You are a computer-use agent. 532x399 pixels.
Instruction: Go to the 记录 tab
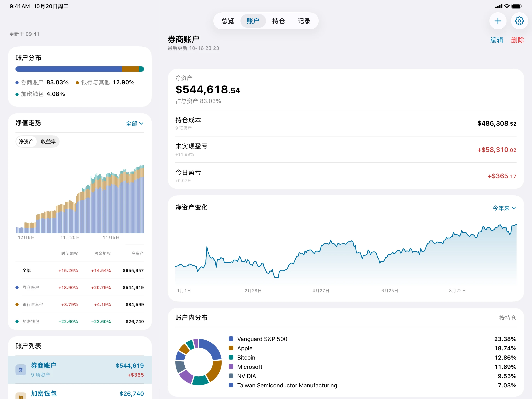[304, 21]
